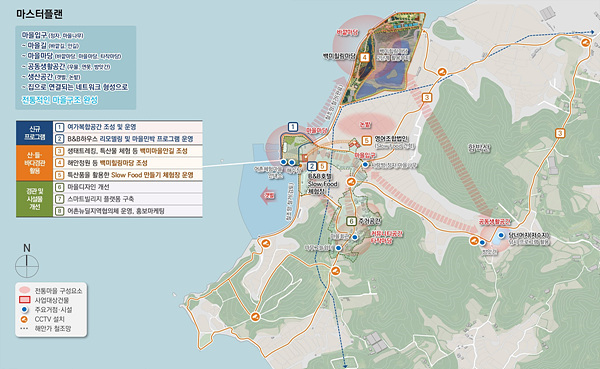600x369 pixels.
Task: Click map badge 2 beside B&B호텔 label
Action: coord(312,166)
